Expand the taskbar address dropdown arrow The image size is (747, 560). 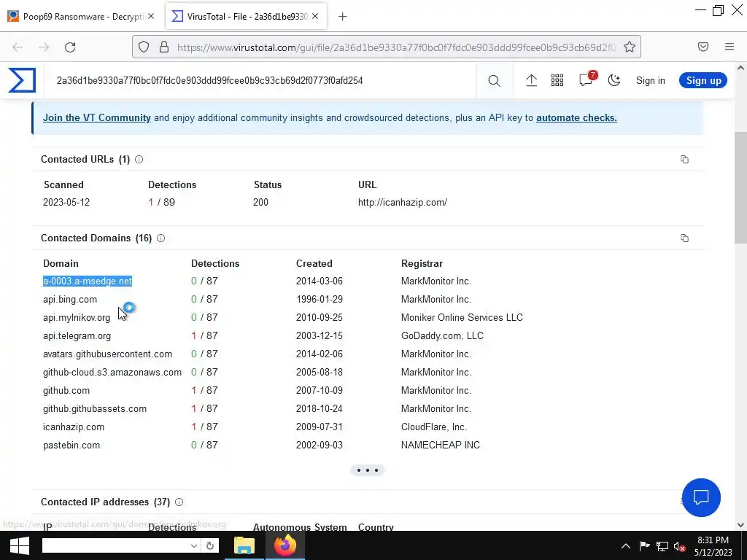(193, 545)
